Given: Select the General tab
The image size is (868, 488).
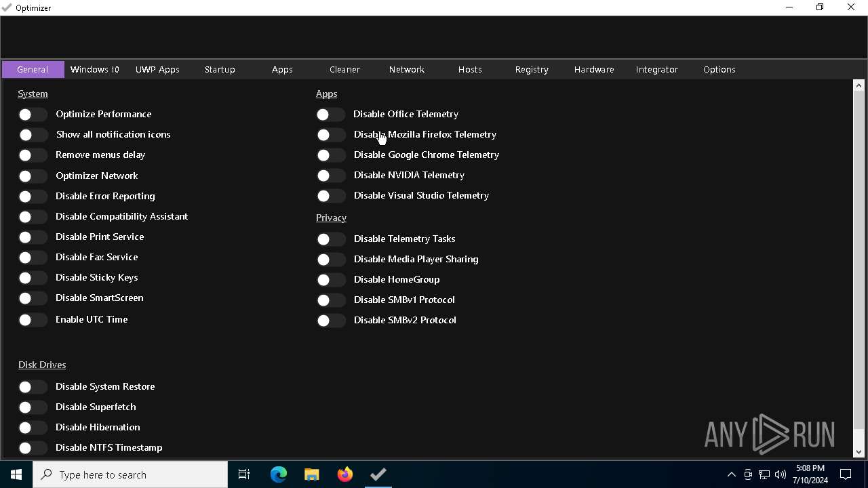Looking at the screenshot, I should pyautogui.click(x=33, y=69).
